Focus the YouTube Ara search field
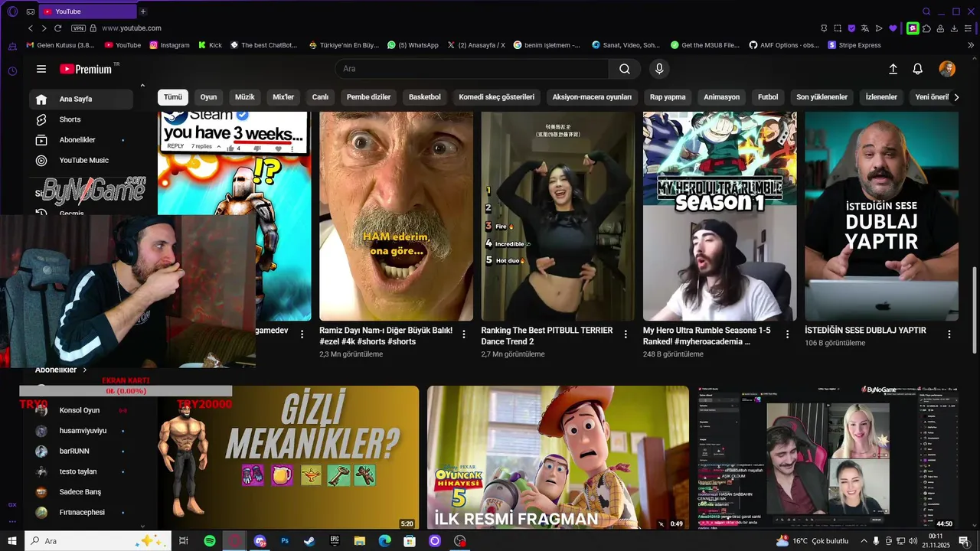The image size is (980, 551). (472, 69)
